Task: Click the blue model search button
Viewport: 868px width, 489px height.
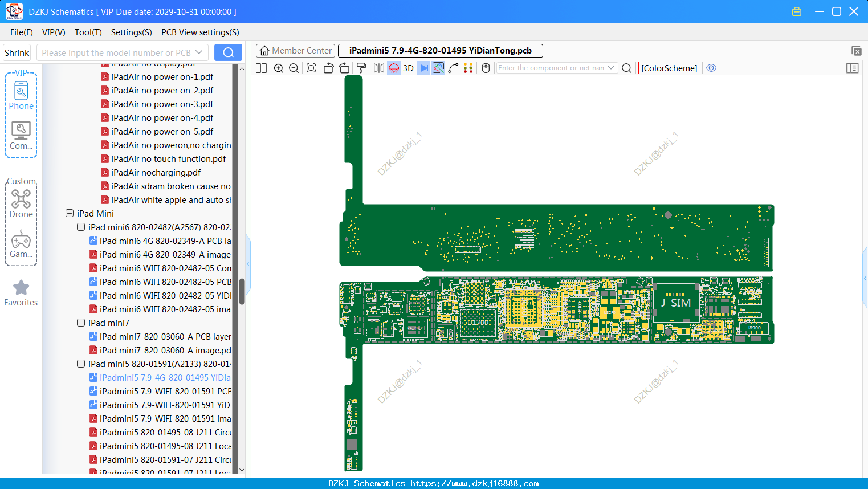Action: point(228,52)
